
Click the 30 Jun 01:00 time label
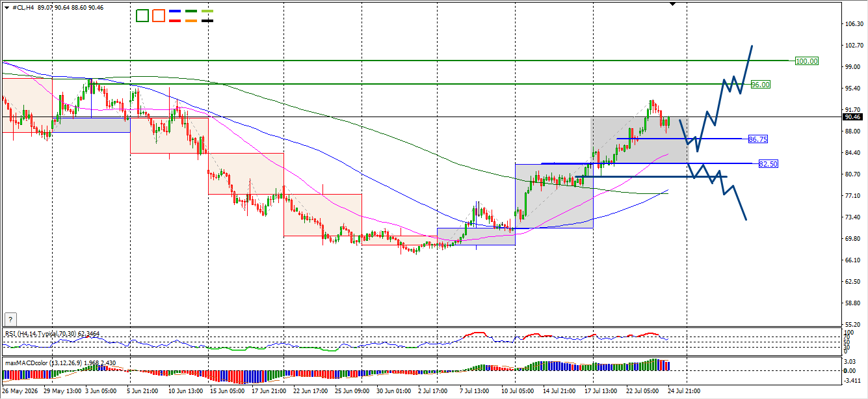coord(393,391)
